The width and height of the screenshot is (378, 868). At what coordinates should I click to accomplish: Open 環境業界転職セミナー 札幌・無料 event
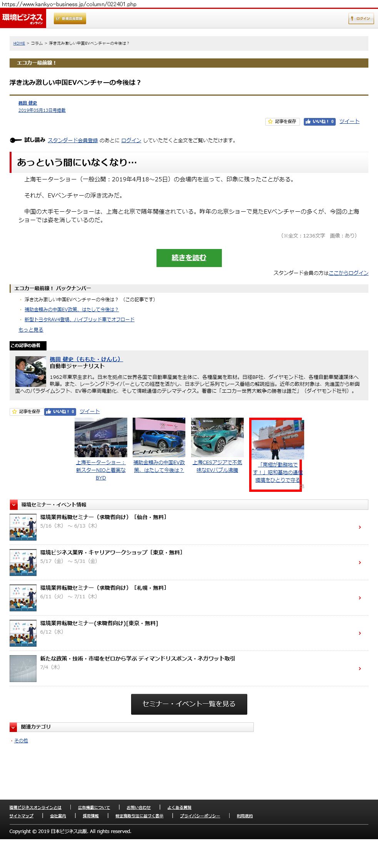coord(103,588)
